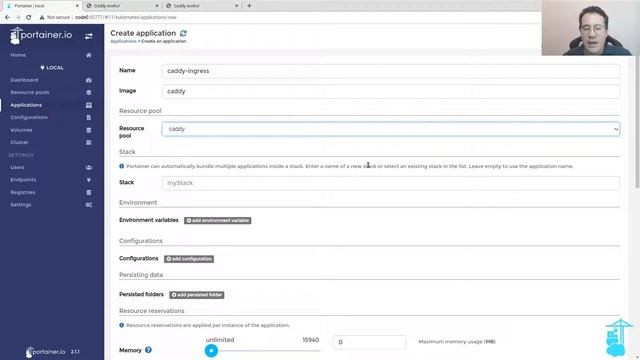The width and height of the screenshot is (640, 360).
Task: Click the Resource pools icon
Action: (89, 93)
